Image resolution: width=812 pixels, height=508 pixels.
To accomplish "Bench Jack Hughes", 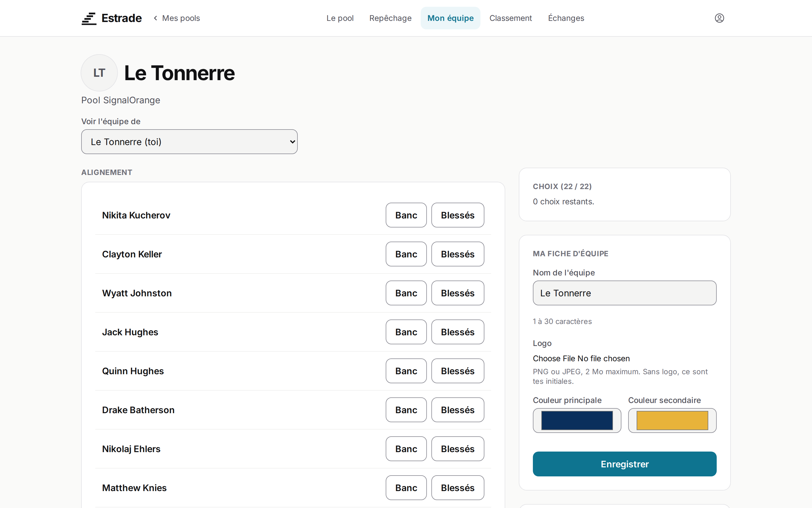I will pos(406,332).
